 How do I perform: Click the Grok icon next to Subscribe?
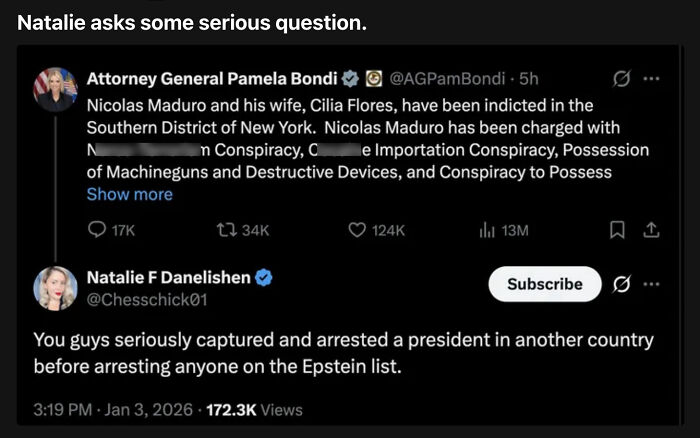623,284
